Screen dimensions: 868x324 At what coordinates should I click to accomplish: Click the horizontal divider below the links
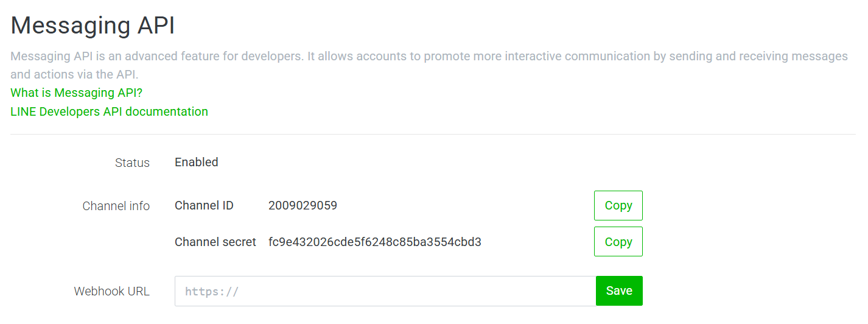(x=432, y=134)
